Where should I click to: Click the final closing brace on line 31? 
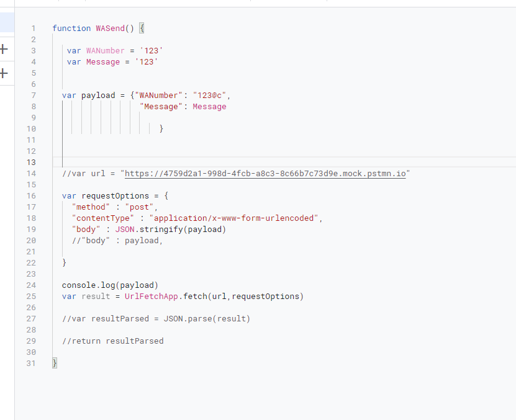(x=55, y=363)
